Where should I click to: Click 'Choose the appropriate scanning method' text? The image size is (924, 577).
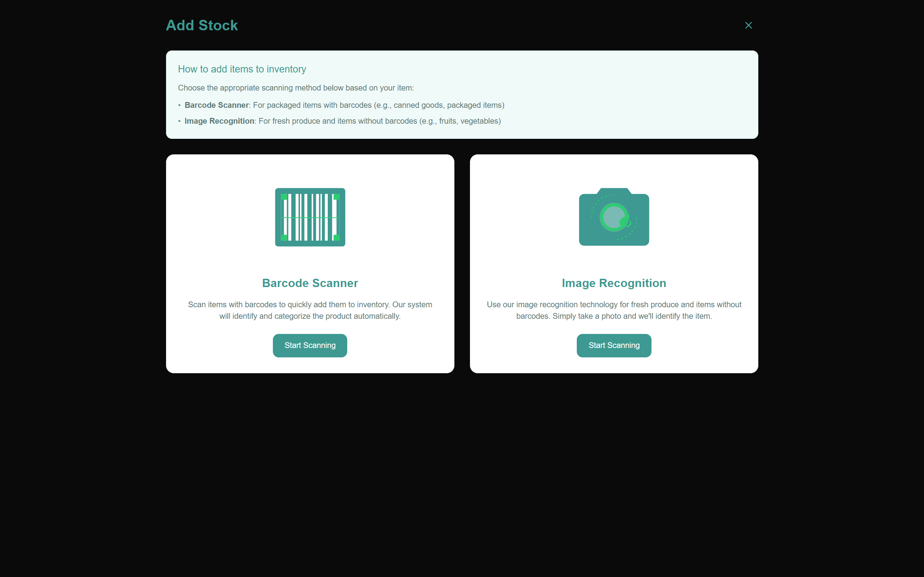tap(296, 88)
